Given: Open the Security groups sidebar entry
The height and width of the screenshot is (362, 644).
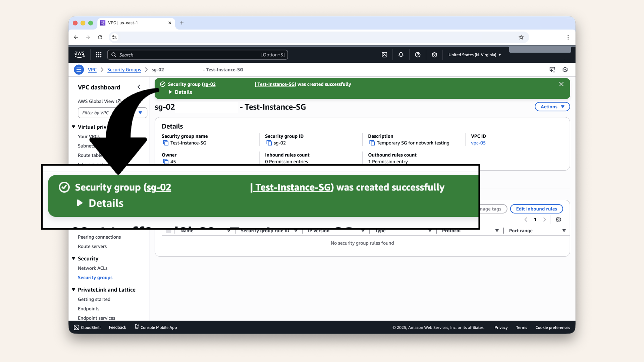Looking at the screenshot, I should [95, 277].
